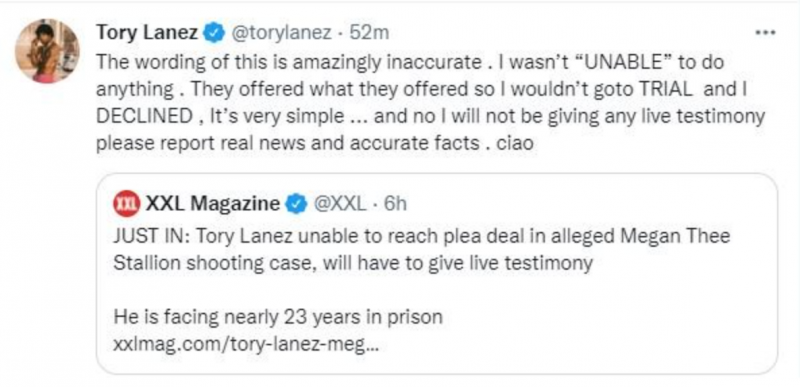Open Tory Lanez profile picture
The width and height of the screenshot is (800, 387).
click(47, 51)
